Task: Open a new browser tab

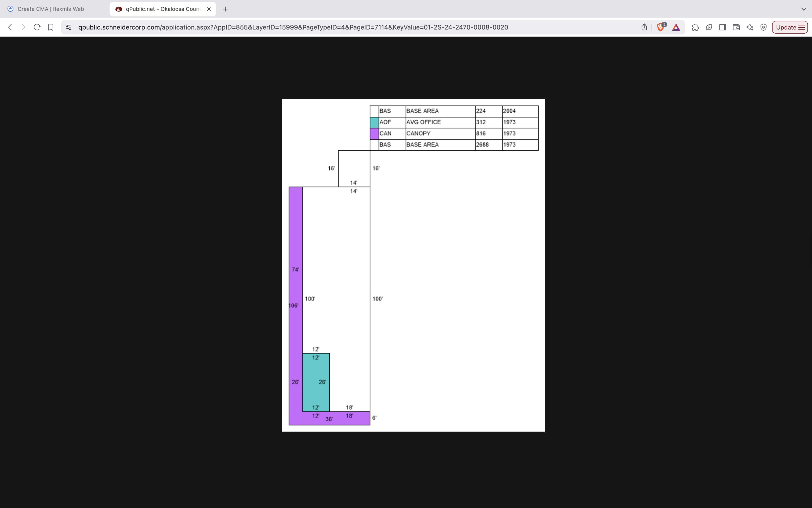Action: (x=226, y=9)
